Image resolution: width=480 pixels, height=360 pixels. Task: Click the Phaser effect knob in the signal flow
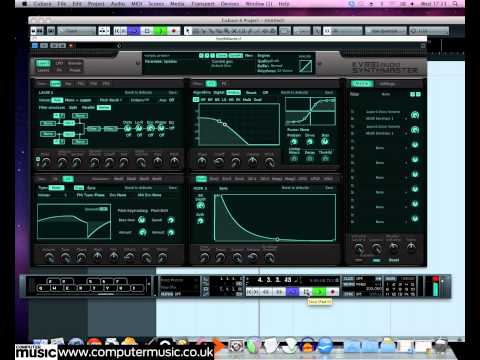(x=161, y=128)
